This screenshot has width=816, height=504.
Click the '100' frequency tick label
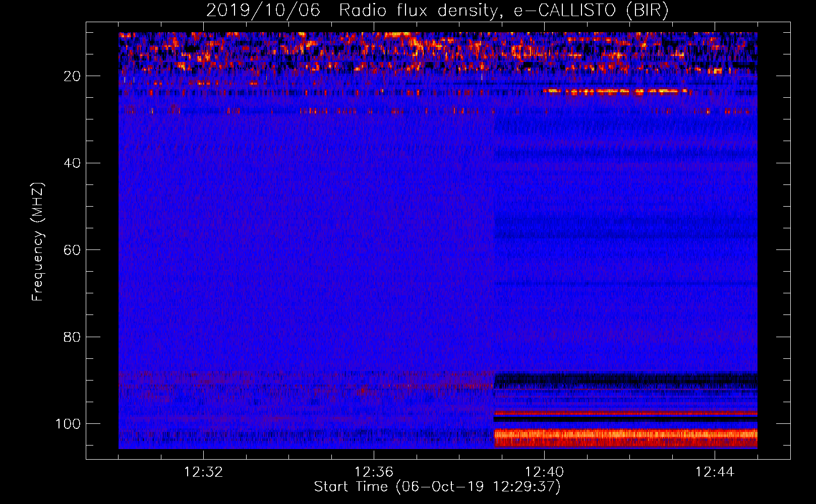pyautogui.click(x=68, y=423)
